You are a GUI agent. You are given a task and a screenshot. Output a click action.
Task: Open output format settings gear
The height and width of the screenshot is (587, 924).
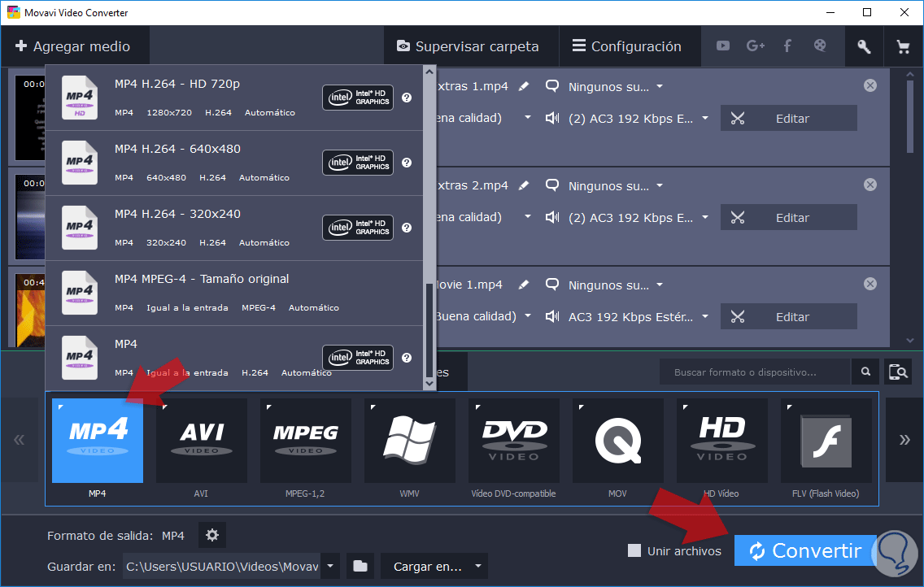point(212,535)
